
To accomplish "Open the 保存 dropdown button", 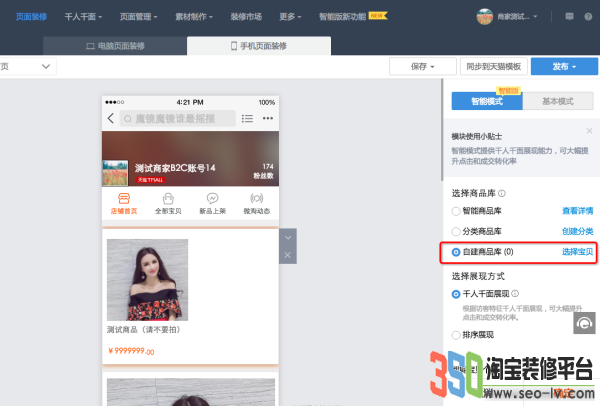I will pos(422,67).
